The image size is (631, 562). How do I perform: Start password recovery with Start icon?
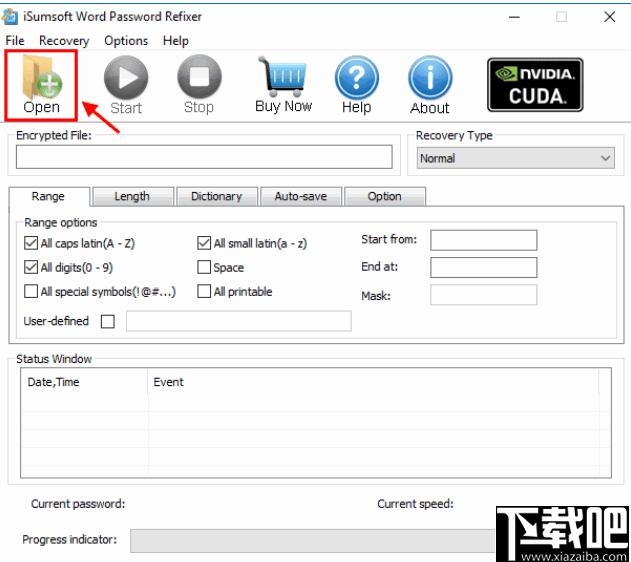(126, 85)
